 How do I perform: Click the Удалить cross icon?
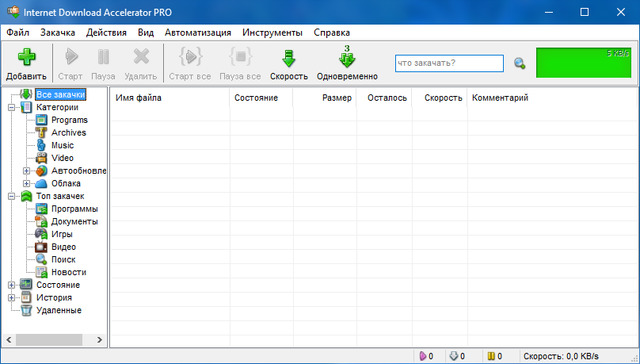(141, 57)
